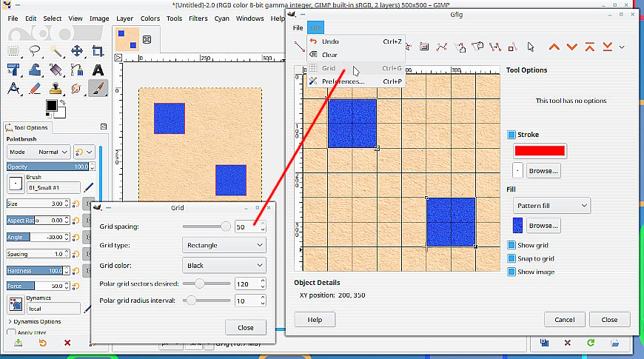This screenshot has height=359, width=644.
Task: Select the Paths tool
Action: pos(77,70)
